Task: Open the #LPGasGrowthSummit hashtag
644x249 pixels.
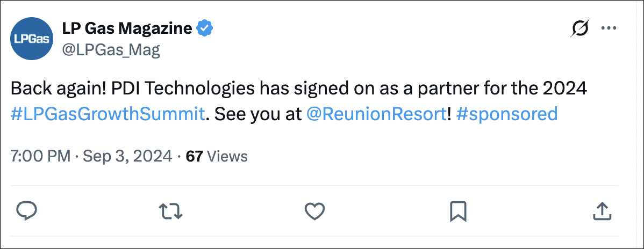Action: (108, 114)
